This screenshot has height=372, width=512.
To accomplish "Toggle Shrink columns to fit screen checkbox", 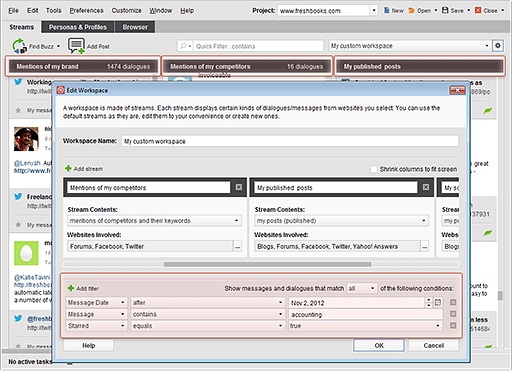I will [374, 169].
